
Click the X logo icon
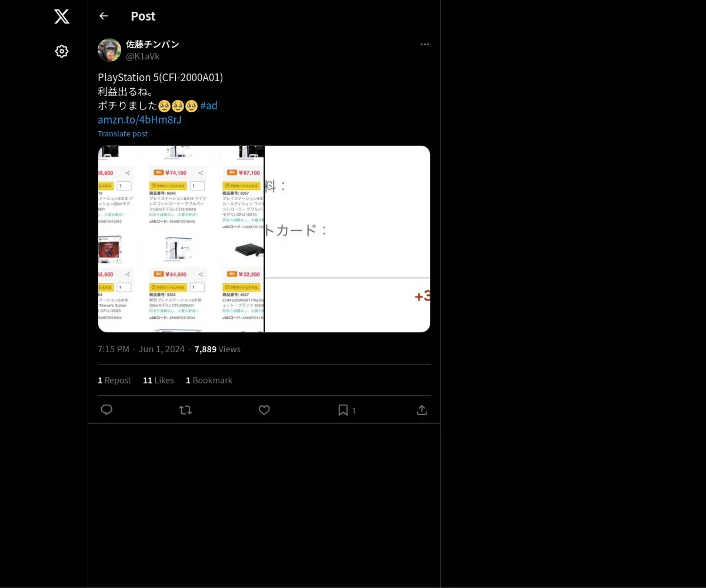click(x=62, y=16)
